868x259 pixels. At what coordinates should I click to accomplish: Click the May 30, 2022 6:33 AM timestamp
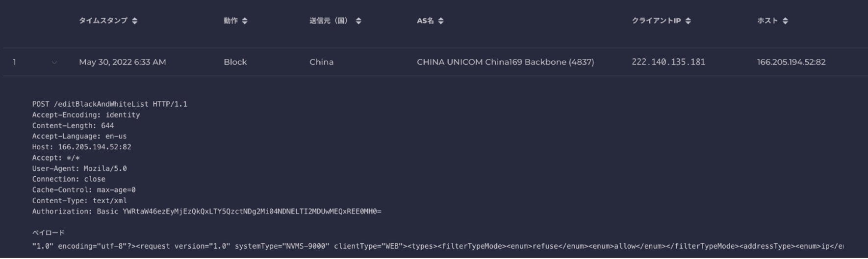point(122,62)
